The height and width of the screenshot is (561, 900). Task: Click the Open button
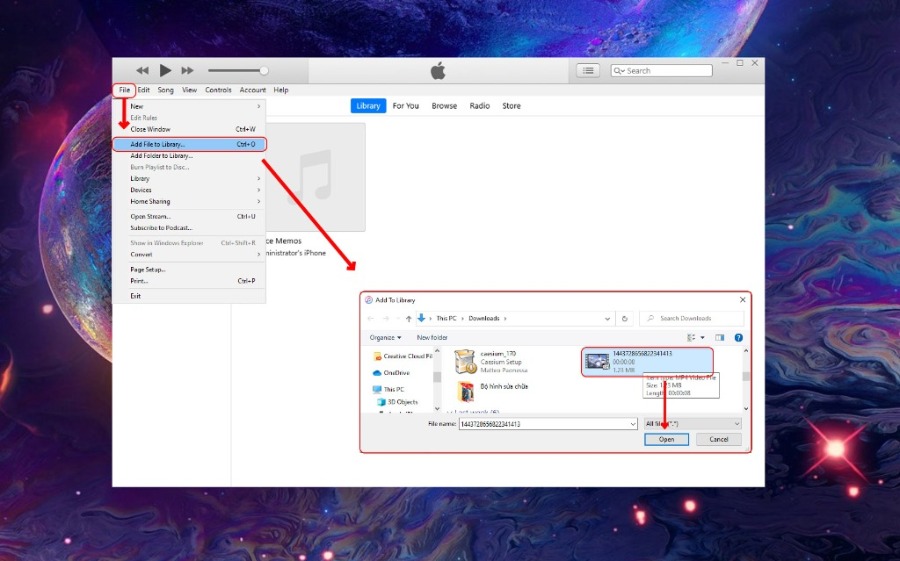click(x=666, y=439)
